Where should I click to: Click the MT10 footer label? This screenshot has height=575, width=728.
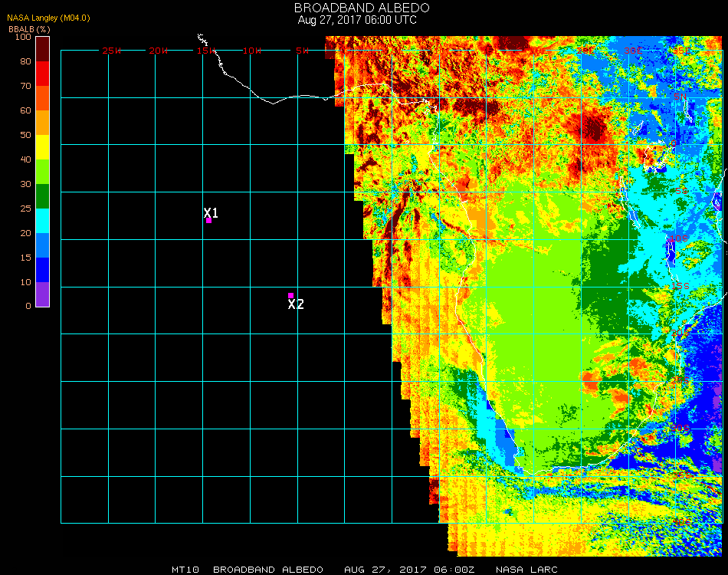(185, 570)
